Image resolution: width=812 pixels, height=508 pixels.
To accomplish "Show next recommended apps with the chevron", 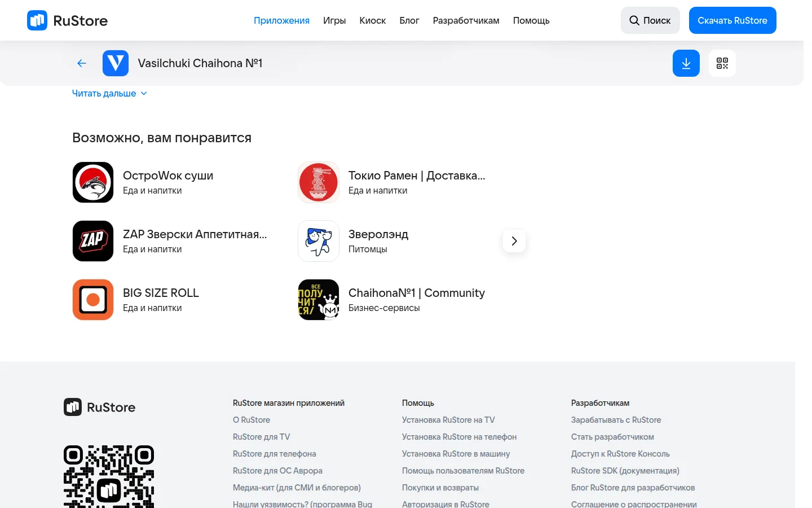I will 514,241.
